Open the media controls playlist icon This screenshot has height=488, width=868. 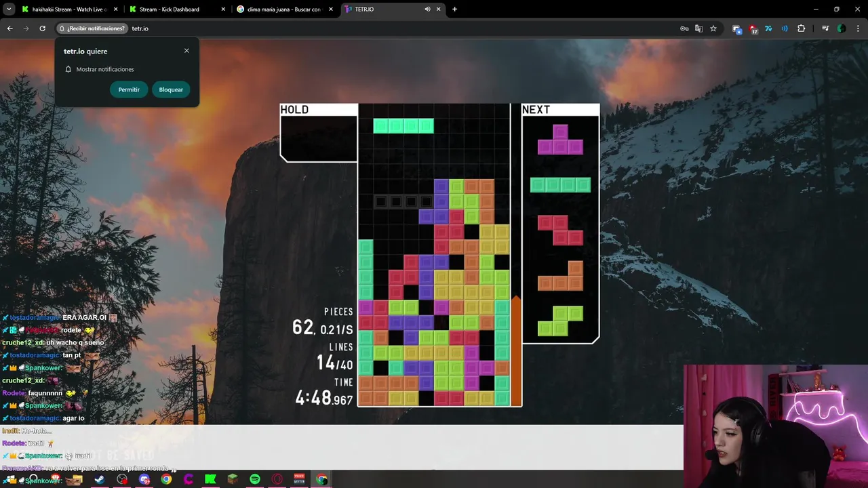[x=825, y=28]
